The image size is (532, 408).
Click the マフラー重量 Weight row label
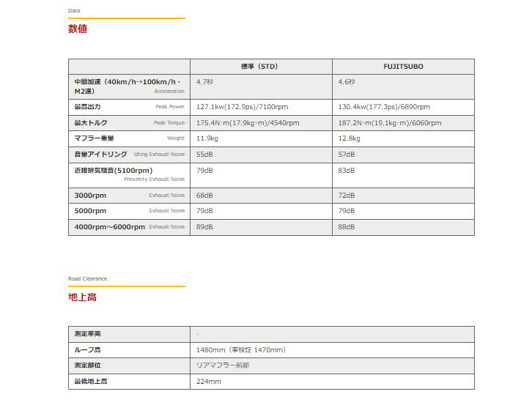[x=129, y=138]
